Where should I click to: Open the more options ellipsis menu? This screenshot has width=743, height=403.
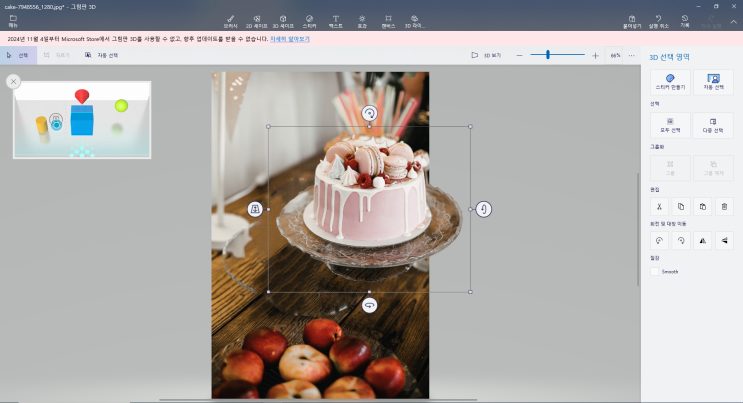click(x=631, y=55)
